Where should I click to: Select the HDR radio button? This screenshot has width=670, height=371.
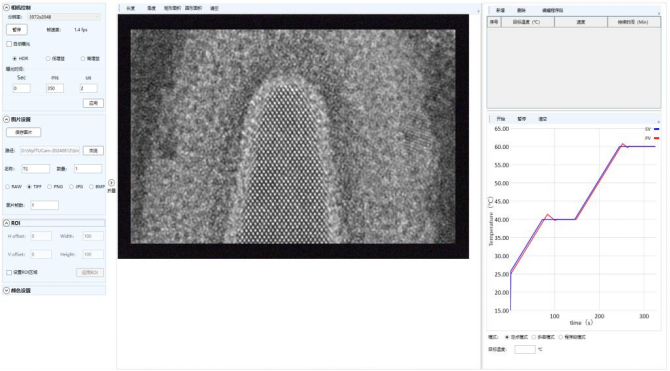15,59
